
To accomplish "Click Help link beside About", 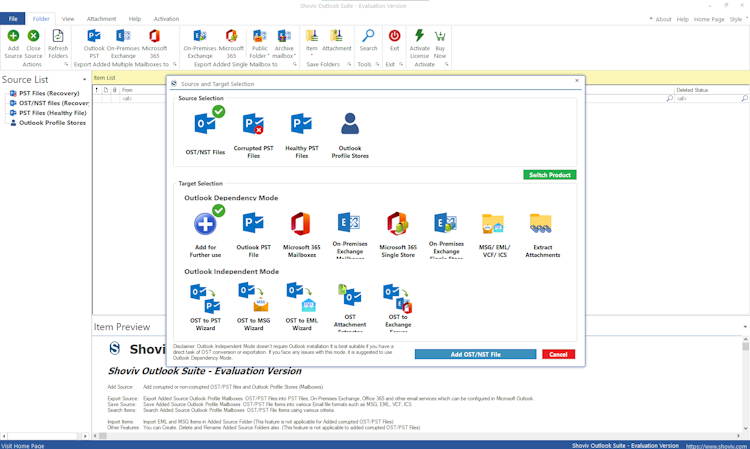I will point(683,19).
